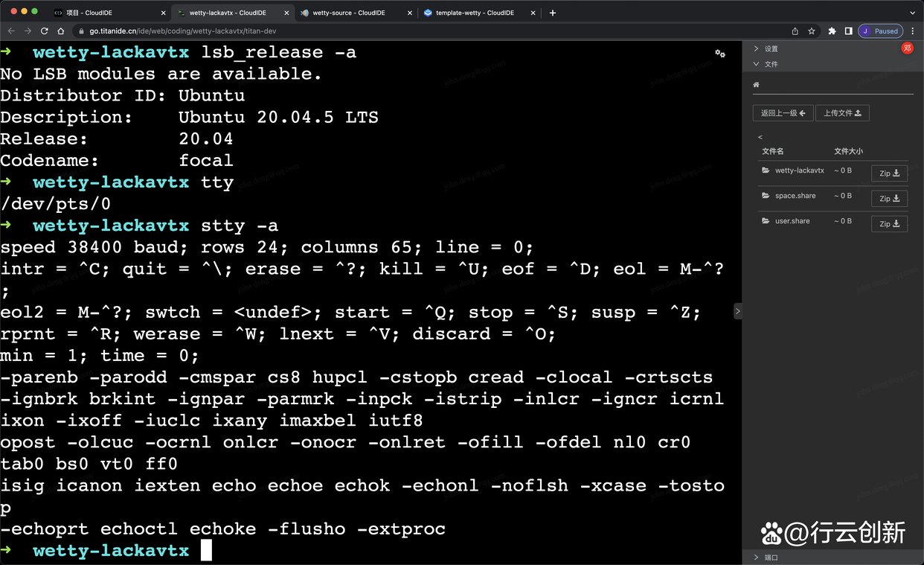Click the sidebar toggle icon near the profile
The width and height of the screenshot is (924, 565).
[x=848, y=31]
